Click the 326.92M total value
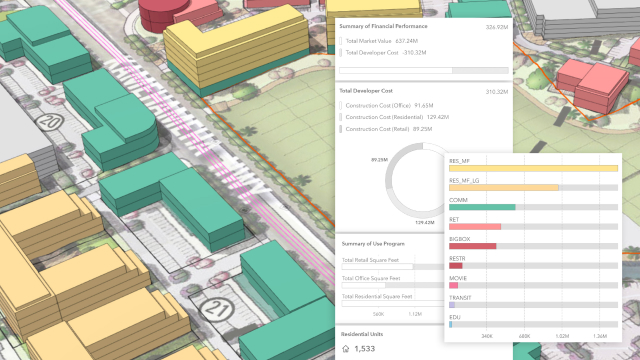This screenshot has height=360, width=640. pos(497,27)
